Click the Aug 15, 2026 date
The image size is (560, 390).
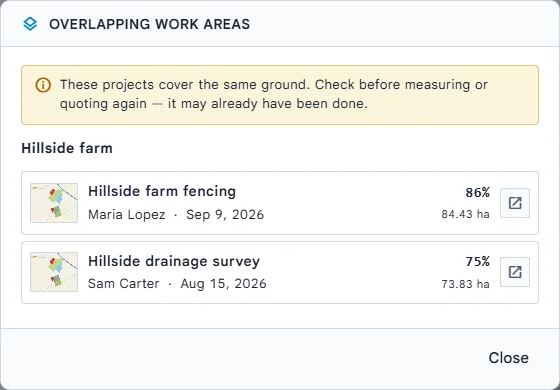click(x=224, y=284)
